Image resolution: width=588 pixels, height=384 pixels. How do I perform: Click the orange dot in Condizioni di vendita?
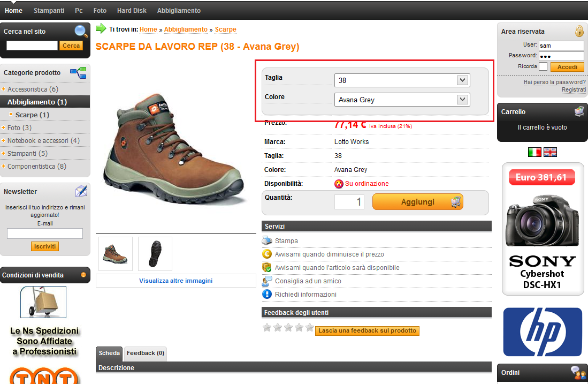pos(83,275)
